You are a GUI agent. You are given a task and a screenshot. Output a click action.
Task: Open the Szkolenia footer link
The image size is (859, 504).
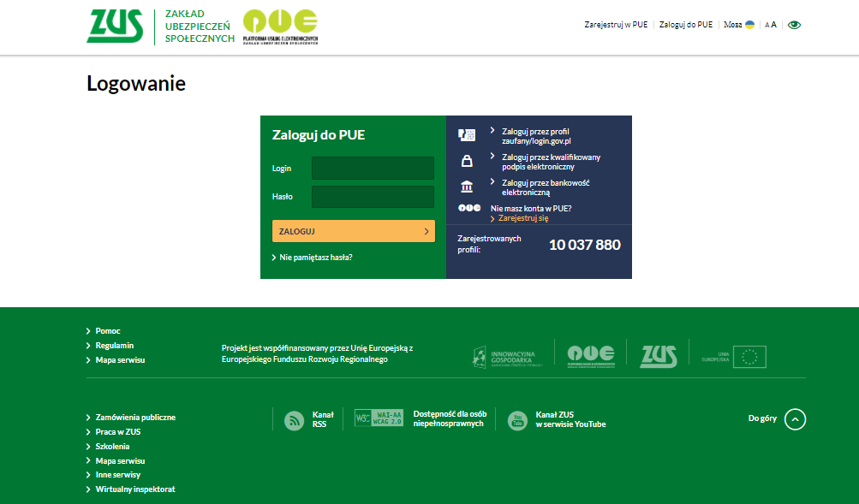pyautogui.click(x=112, y=447)
